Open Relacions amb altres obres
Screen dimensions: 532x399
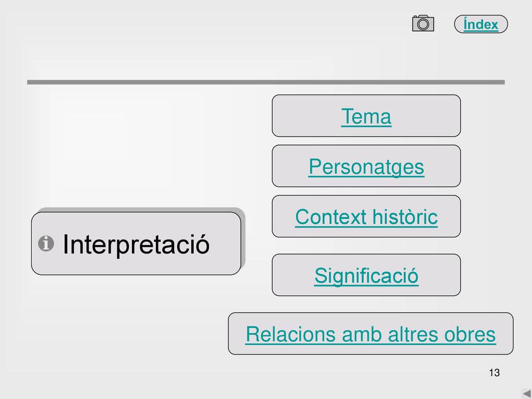(x=370, y=334)
